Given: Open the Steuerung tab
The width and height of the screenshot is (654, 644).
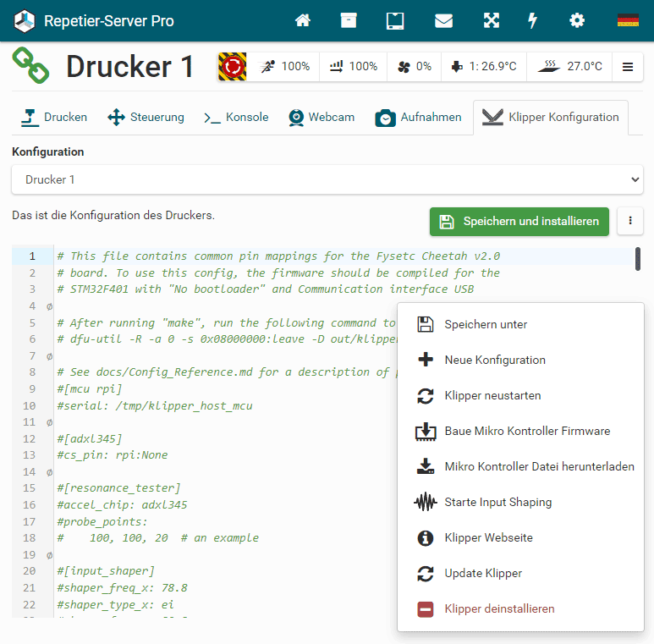Looking at the screenshot, I should click(x=146, y=118).
